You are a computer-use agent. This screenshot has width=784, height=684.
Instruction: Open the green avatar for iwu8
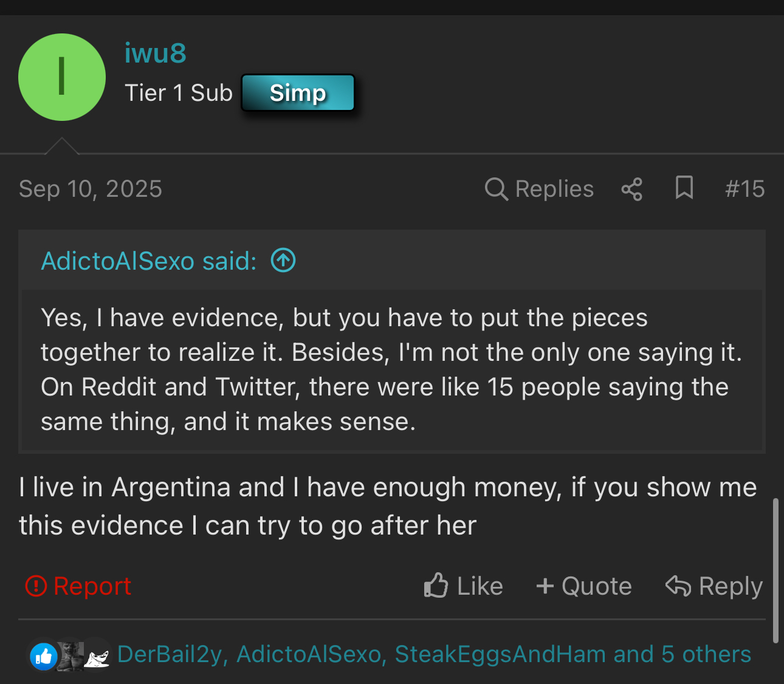(x=62, y=77)
